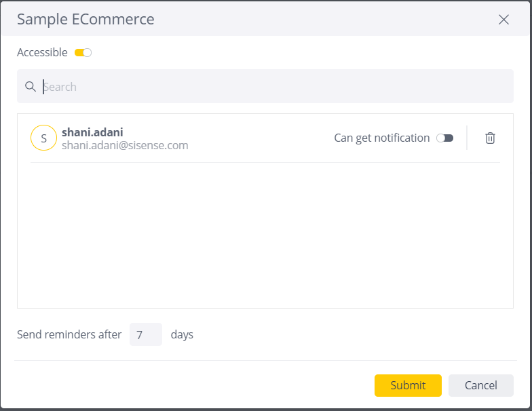Submit the access settings
Image resolution: width=532 pixels, height=411 pixels.
point(408,385)
